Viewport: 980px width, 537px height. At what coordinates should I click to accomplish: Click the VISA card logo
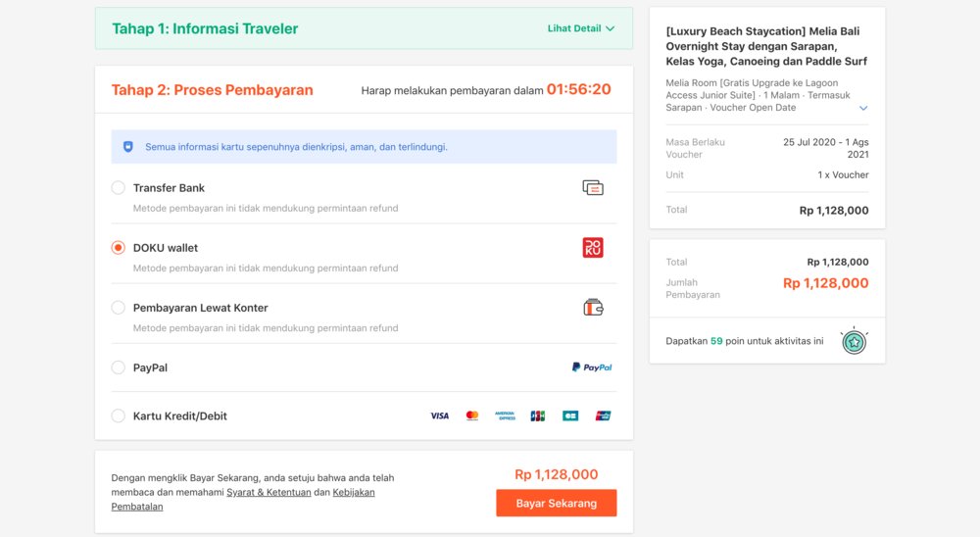pyautogui.click(x=440, y=415)
